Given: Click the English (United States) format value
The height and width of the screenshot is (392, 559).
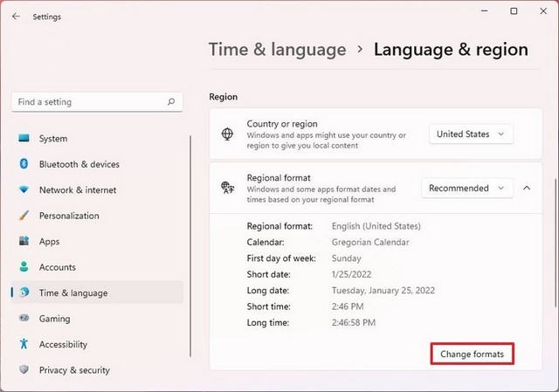Looking at the screenshot, I should 376,226.
